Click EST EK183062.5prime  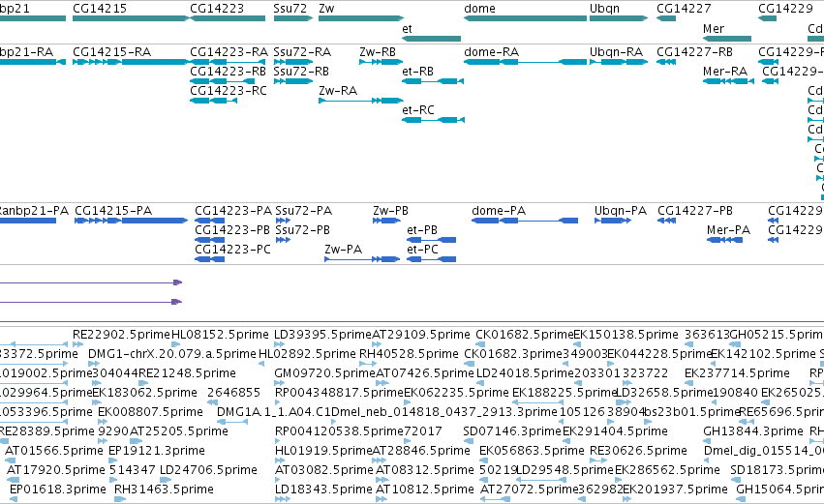(x=97, y=402)
